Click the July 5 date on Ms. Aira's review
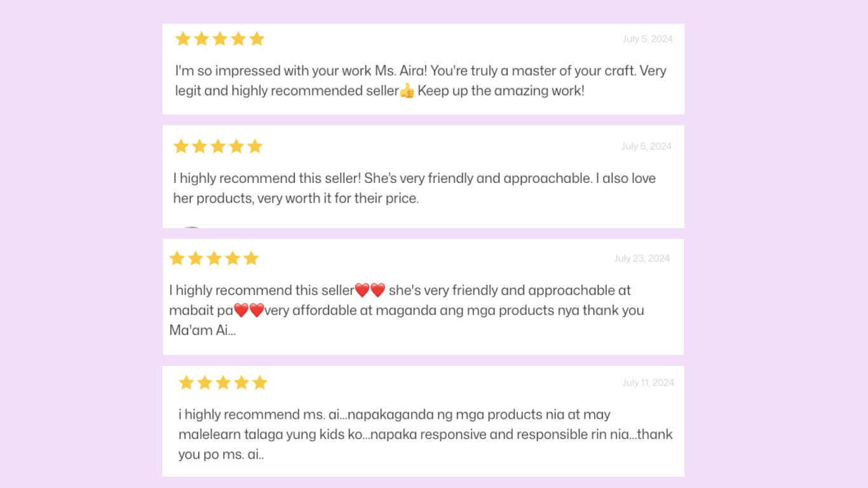The image size is (868, 488). tap(648, 39)
